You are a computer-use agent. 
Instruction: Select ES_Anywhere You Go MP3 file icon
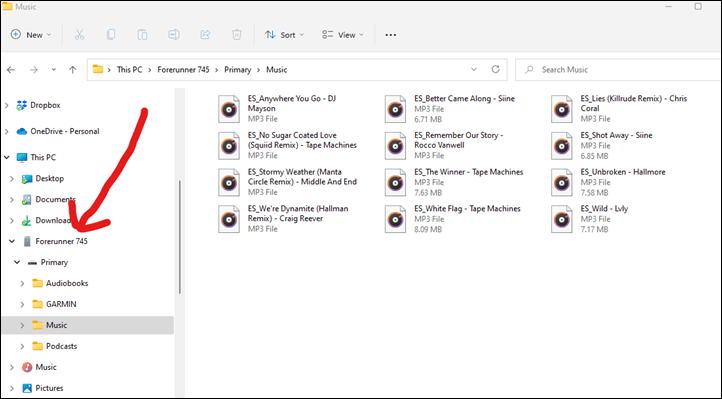(229, 109)
